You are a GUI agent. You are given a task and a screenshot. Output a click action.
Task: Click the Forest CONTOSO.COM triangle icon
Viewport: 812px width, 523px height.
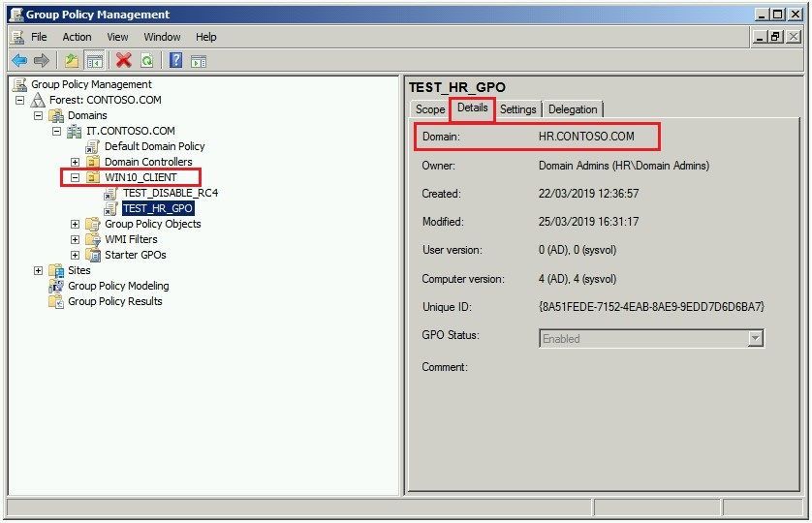(38, 100)
